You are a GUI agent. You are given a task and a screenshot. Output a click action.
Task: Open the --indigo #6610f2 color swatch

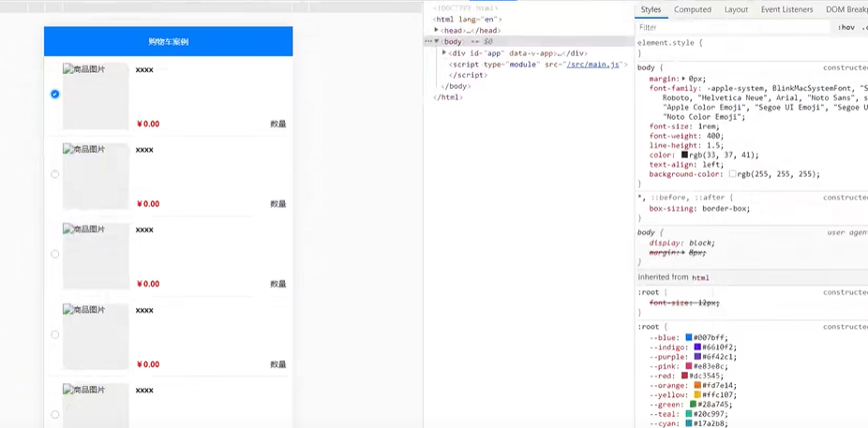coord(697,347)
